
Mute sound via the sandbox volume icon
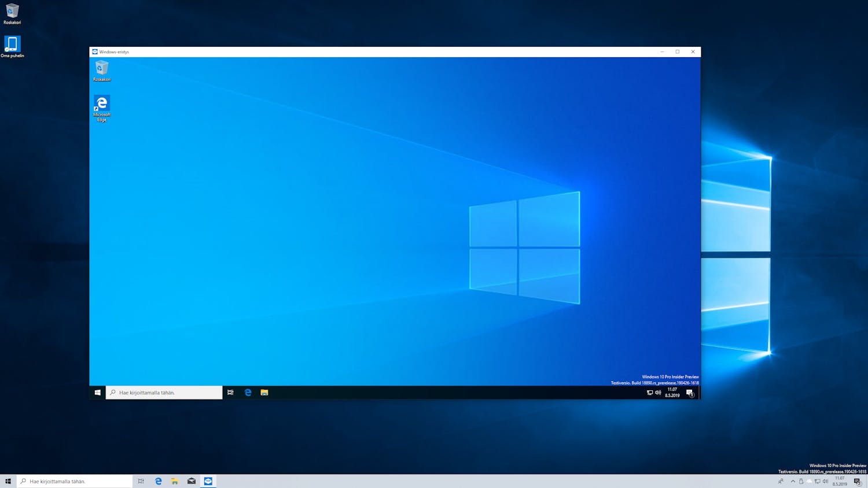click(x=658, y=393)
